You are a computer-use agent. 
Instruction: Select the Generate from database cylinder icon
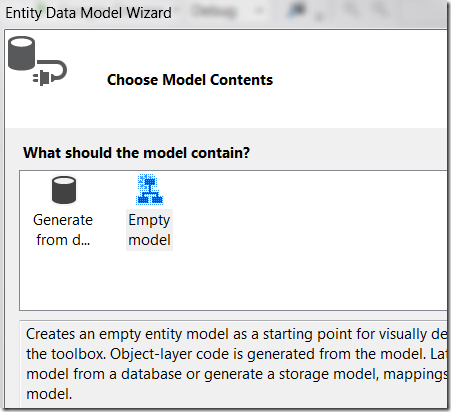tap(64, 190)
